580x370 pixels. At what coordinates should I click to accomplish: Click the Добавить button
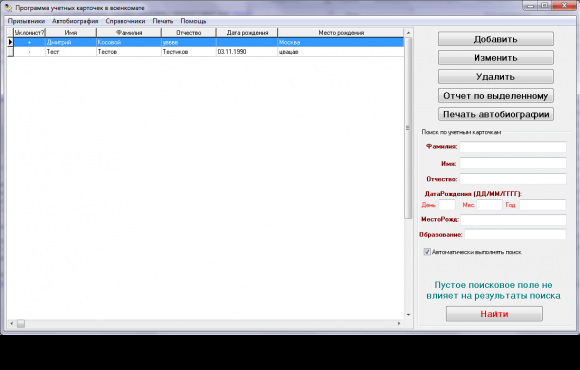(x=496, y=39)
